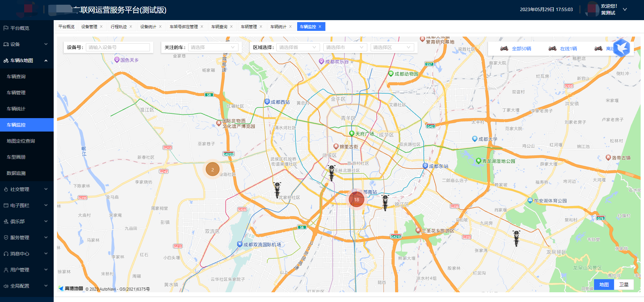Click the 成都东站 map marker
Image resolution: width=644 pixels, height=302 pixels.
tap(425, 166)
